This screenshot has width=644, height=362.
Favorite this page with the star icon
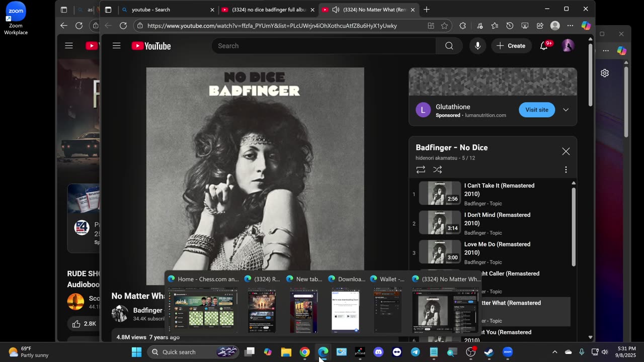tap(444, 26)
